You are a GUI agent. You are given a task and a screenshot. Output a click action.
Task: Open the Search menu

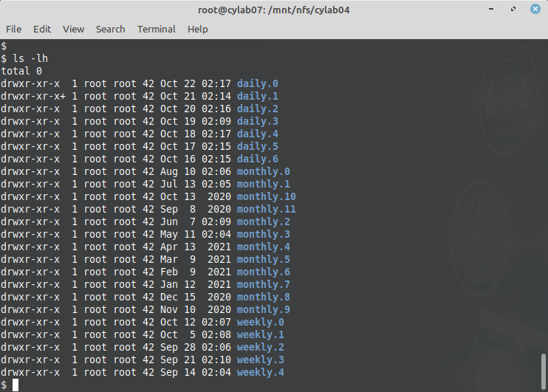pos(111,29)
